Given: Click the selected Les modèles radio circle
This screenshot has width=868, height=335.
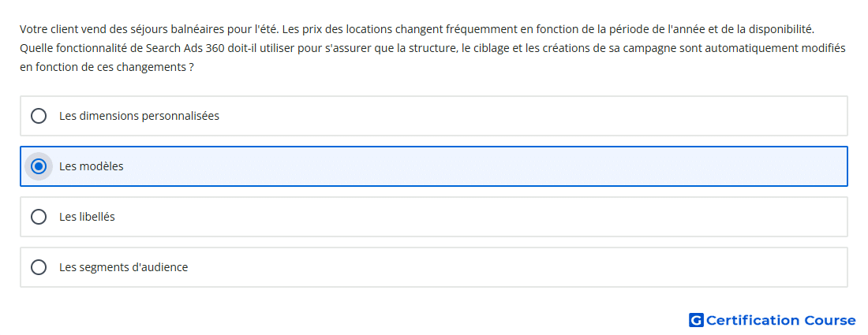Looking at the screenshot, I should click(x=39, y=166).
